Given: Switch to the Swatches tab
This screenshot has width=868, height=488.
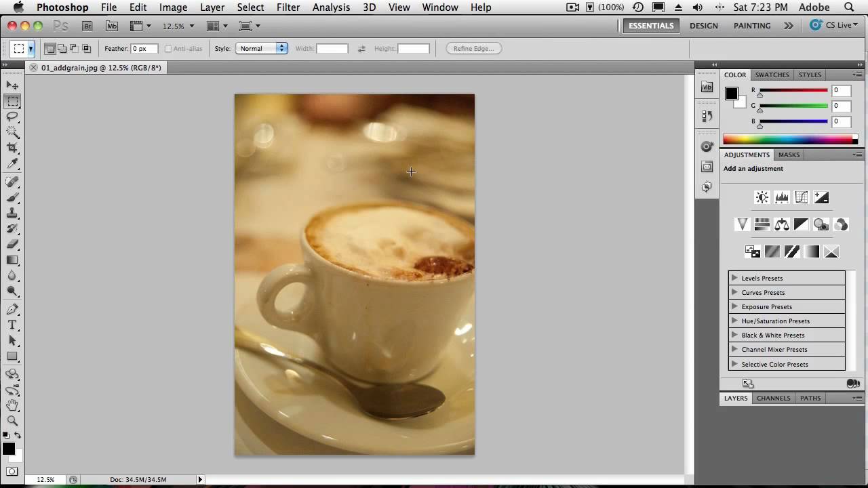Looking at the screenshot, I should pyautogui.click(x=772, y=75).
